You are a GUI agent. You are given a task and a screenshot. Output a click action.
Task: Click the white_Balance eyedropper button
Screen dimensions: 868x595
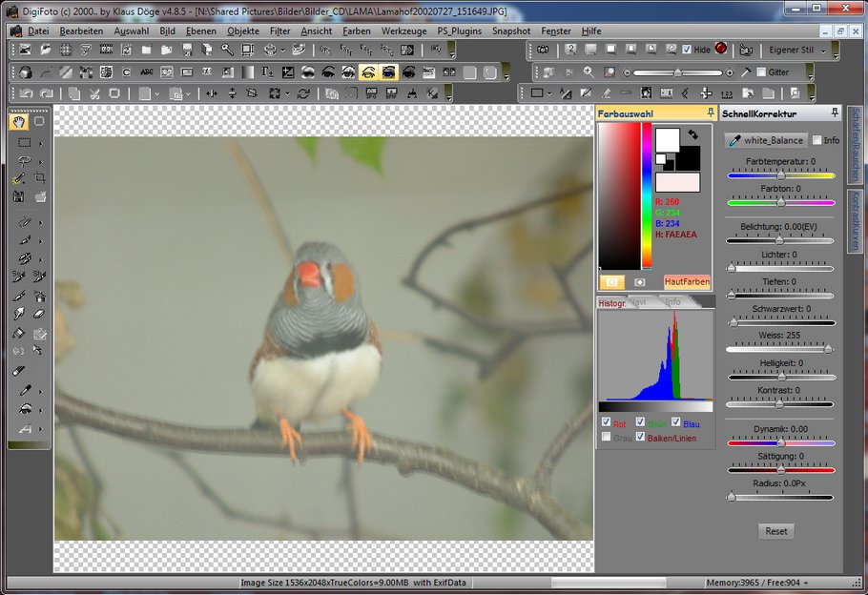pyautogui.click(x=765, y=140)
